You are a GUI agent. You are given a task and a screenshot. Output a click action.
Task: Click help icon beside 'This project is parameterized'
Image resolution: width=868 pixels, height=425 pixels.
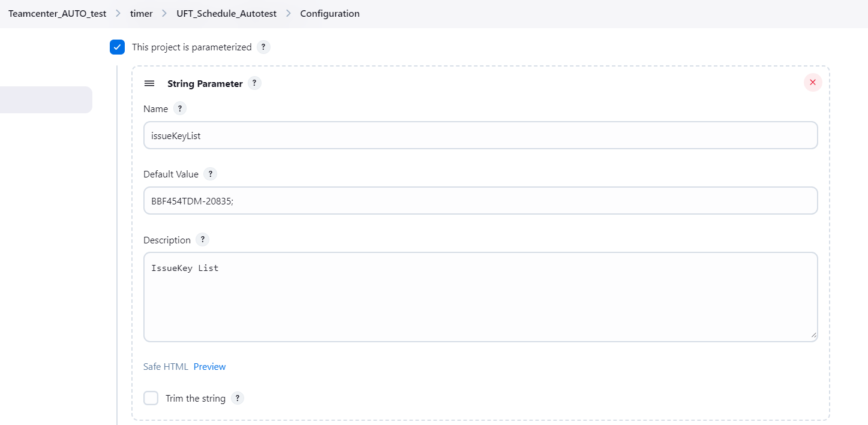(x=263, y=47)
